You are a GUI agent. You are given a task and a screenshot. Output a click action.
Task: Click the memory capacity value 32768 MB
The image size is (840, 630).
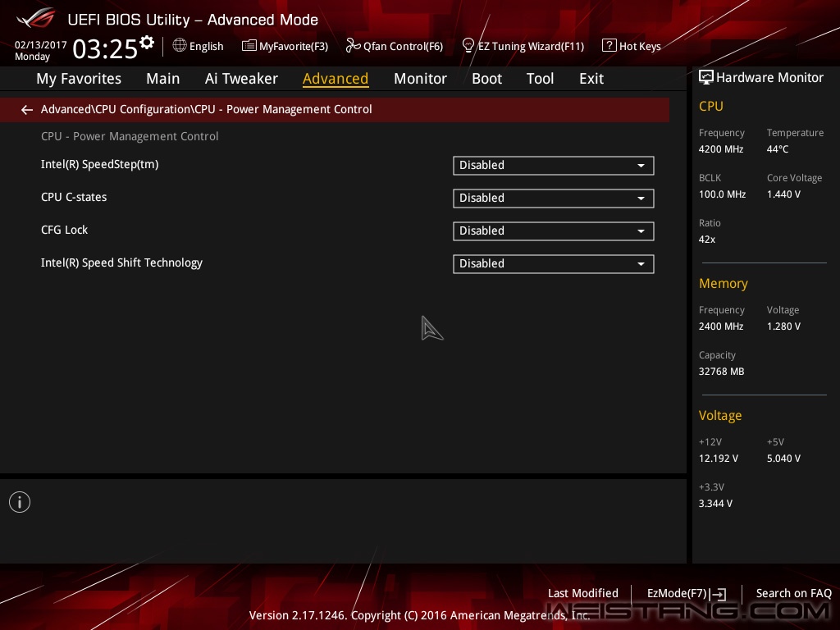click(722, 372)
